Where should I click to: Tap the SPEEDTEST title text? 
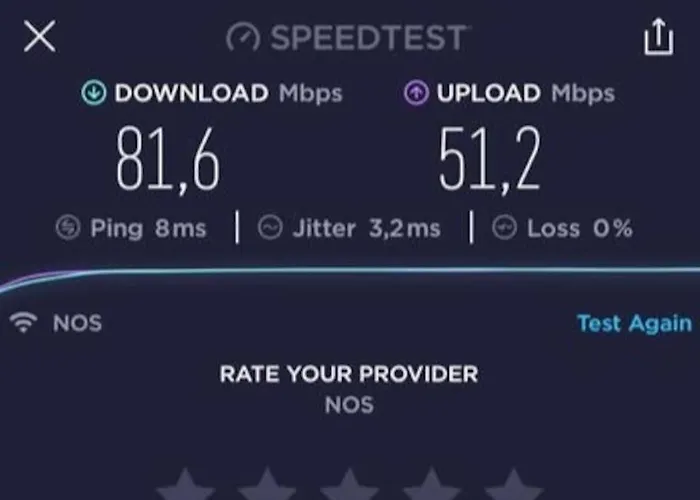[368, 38]
